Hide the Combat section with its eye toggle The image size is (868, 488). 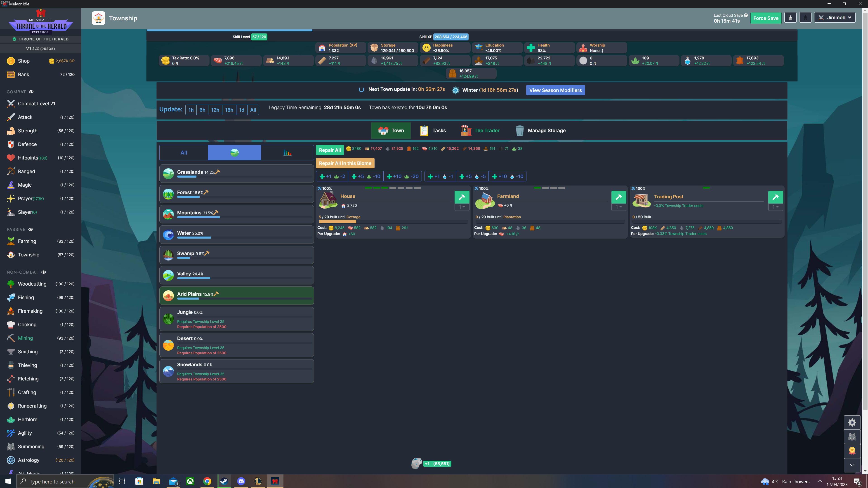pyautogui.click(x=31, y=91)
